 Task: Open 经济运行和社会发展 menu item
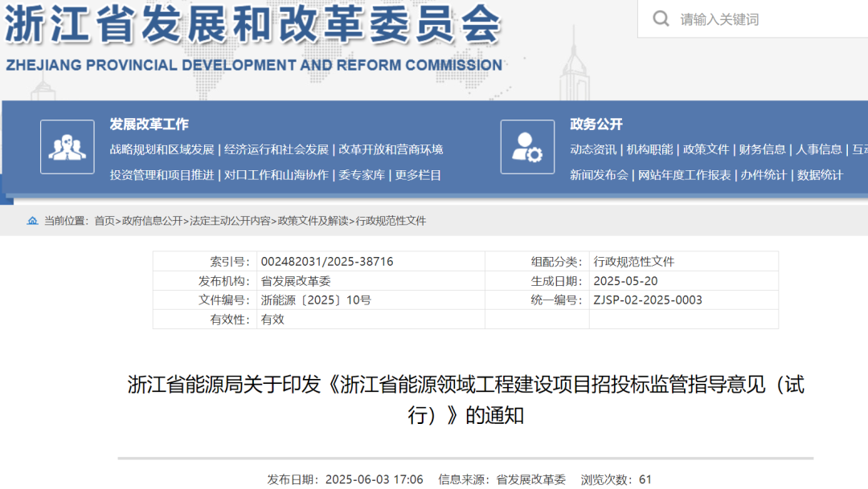(276, 149)
